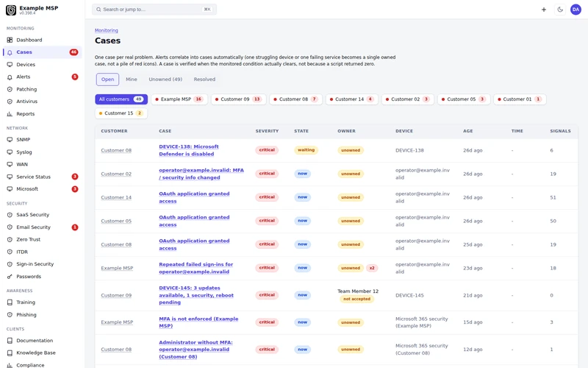
Task: Click the Zero Trust icon
Action: tap(10, 240)
